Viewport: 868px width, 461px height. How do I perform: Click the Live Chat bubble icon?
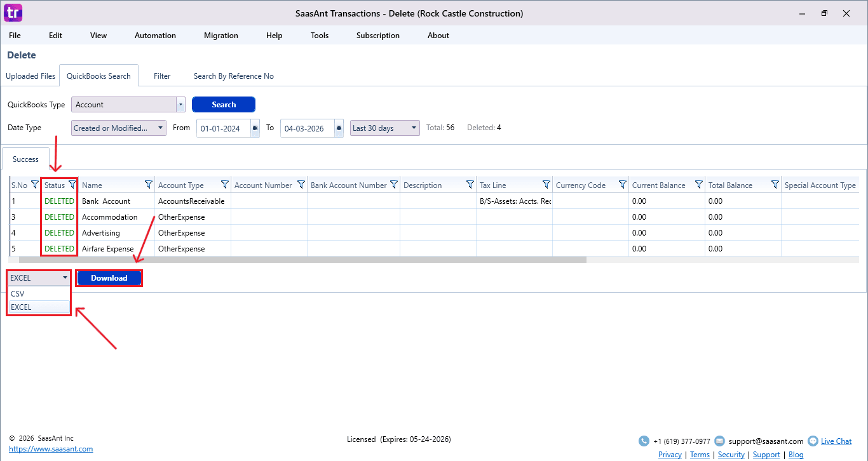pos(813,441)
